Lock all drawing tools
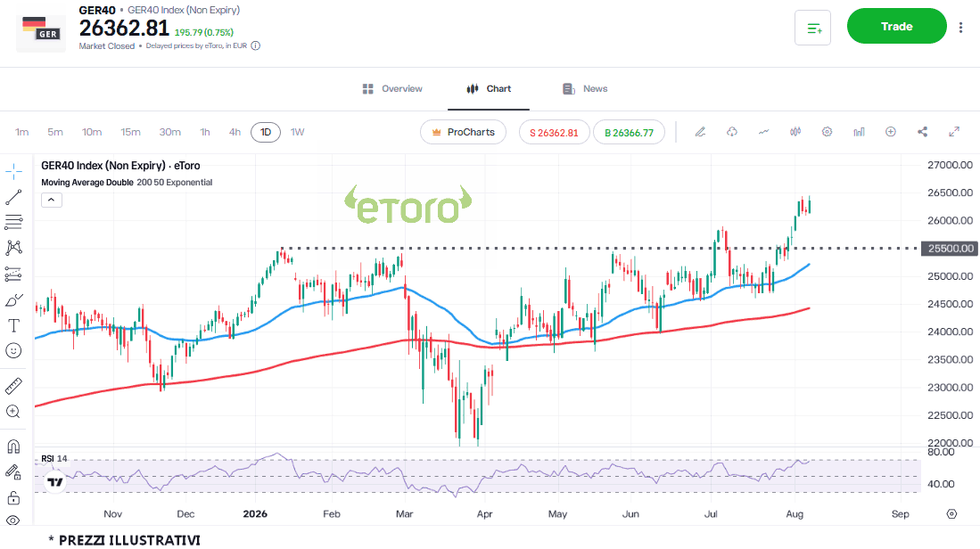This screenshot has height=549, width=980. pos(13,498)
